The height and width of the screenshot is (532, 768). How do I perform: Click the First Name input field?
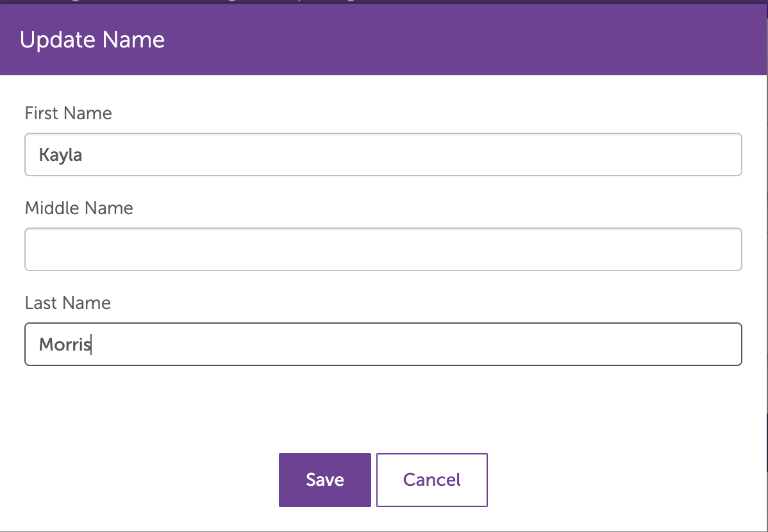(383, 154)
